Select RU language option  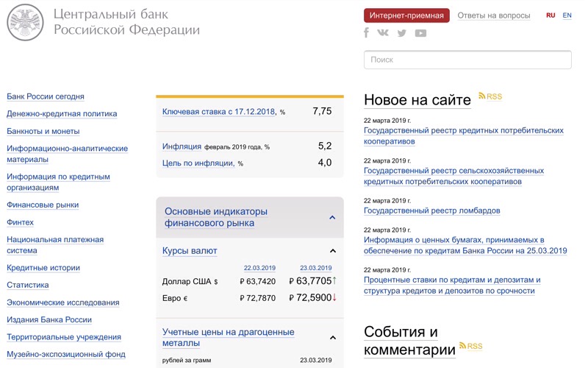coord(551,15)
